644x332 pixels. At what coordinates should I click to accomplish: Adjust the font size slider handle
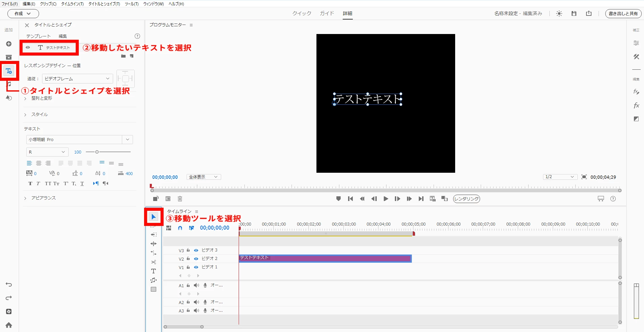coord(97,152)
